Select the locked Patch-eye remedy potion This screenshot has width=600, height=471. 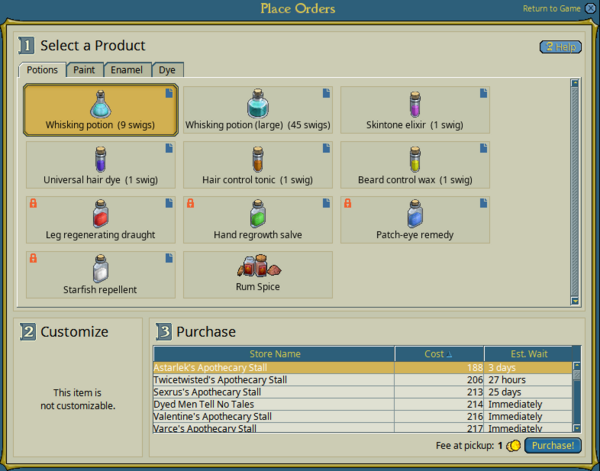414,219
